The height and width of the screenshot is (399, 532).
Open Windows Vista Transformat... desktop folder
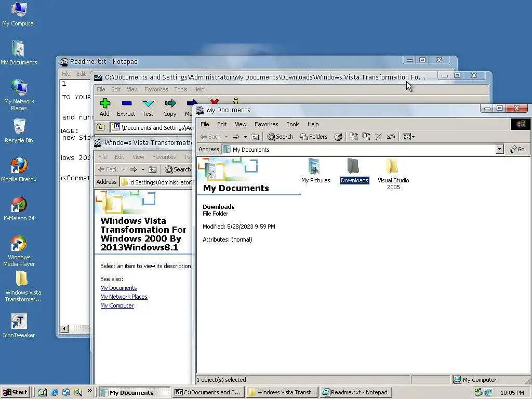(22, 286)
